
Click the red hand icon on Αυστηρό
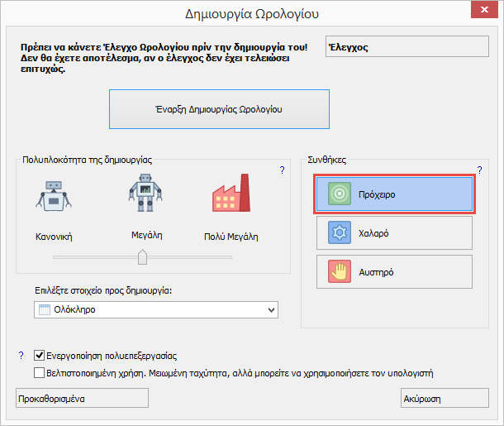pos(340,272)
